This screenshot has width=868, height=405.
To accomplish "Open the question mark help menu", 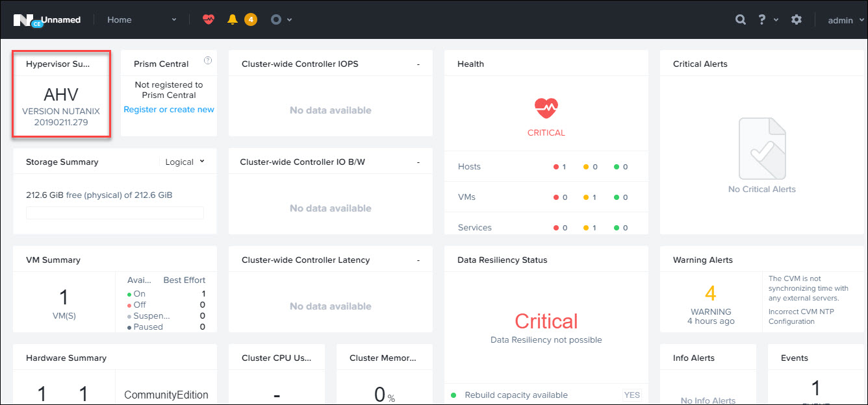I will (x=762, y=19).
